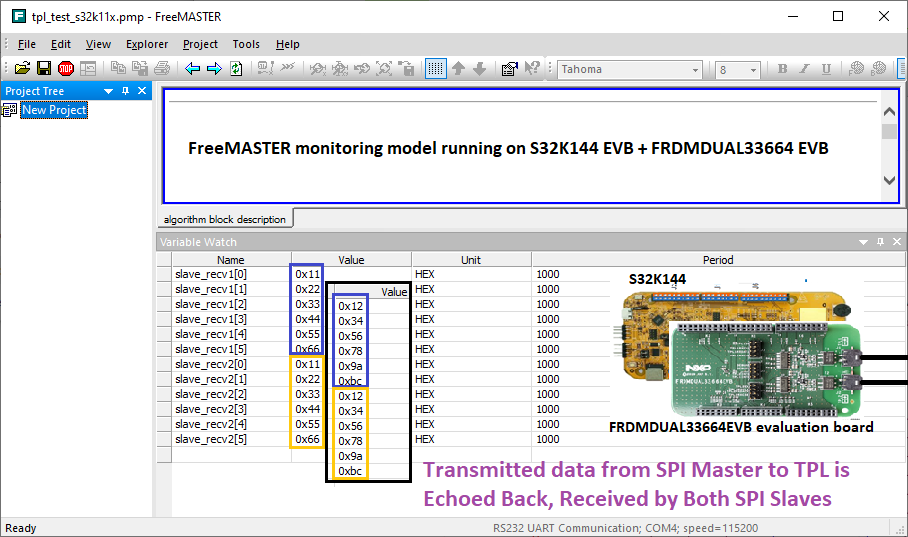Activate the context help cursor icon
This screenshot has height=537, width=908.
point(532,68)
